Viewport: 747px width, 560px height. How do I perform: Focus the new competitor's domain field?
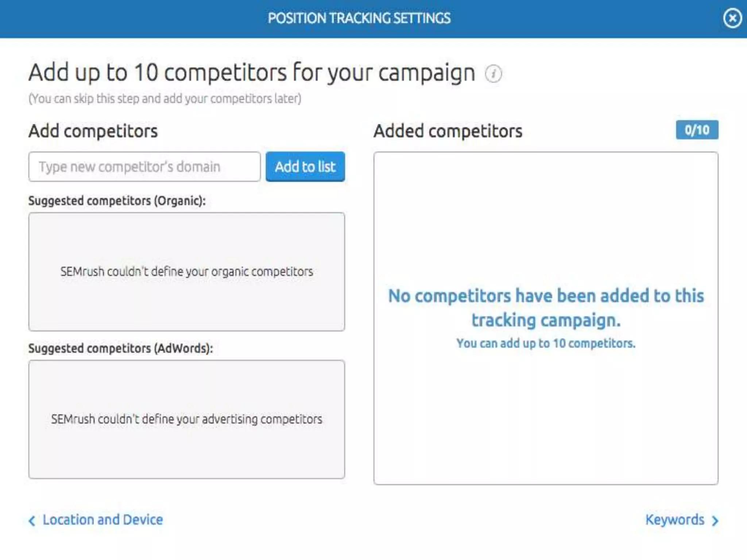[144, 167]
